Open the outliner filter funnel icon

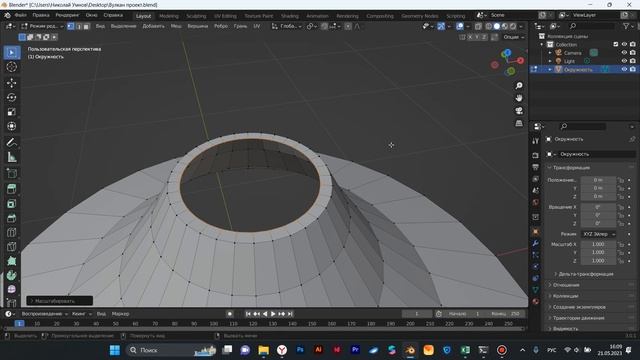[x=626, y=26]
